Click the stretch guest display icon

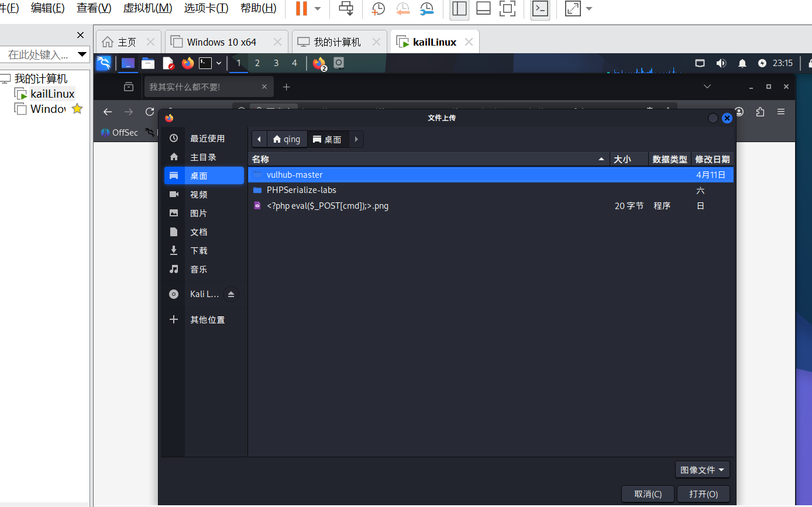click(x=573, y=9)
